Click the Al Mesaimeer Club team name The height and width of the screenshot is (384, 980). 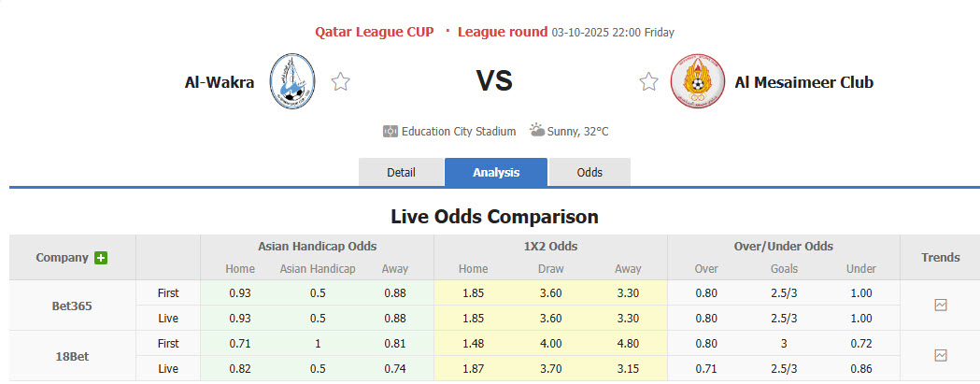803,82
